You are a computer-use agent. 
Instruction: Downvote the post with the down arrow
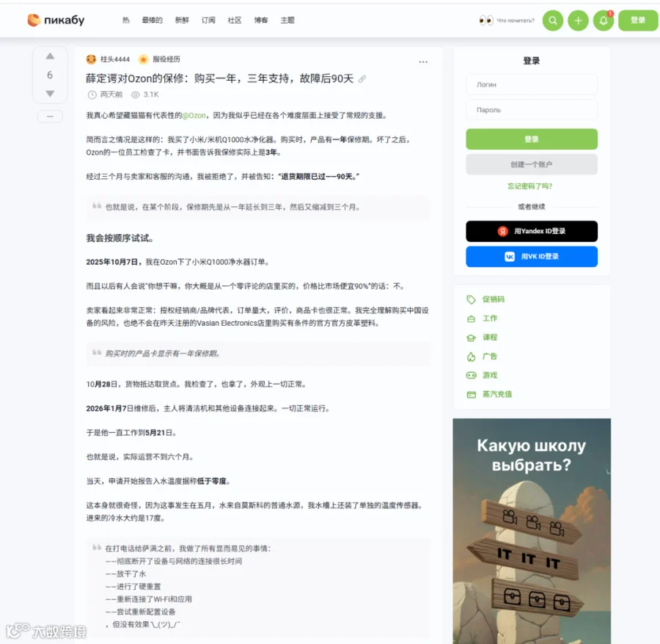(x=50, y=93)
